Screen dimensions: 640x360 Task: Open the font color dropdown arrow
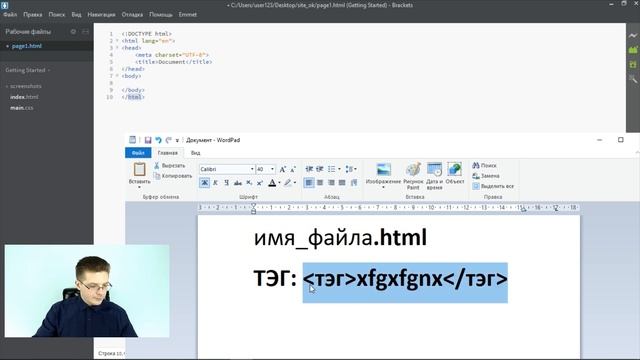(279, 183)
